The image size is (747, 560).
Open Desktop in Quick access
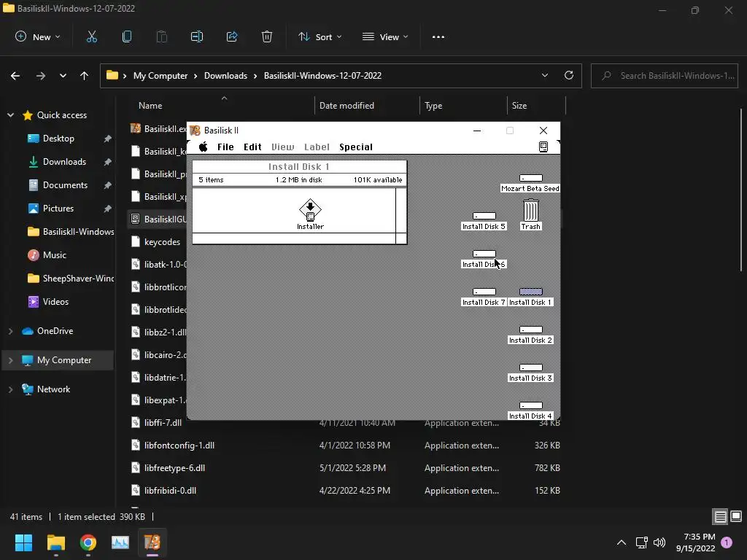pos(58,139)
